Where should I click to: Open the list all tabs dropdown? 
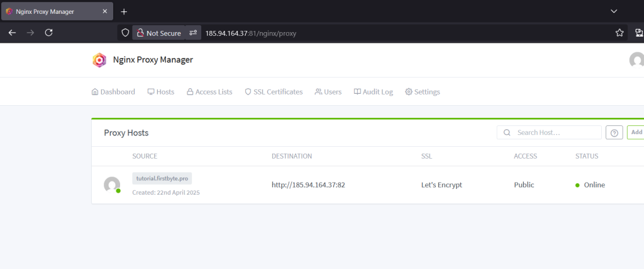[x=614, y=11]
